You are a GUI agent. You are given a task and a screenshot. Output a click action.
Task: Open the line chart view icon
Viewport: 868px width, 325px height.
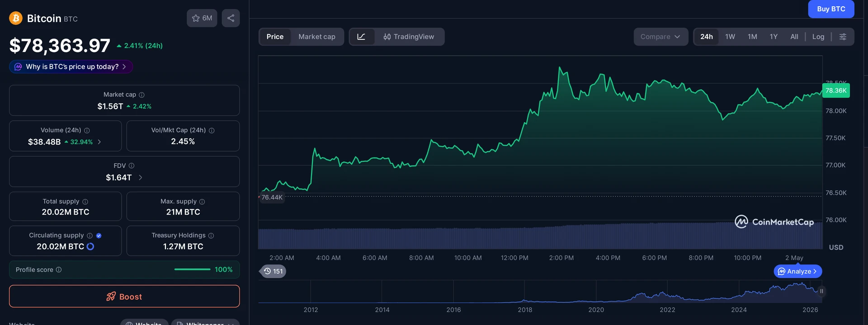(361, 37)
